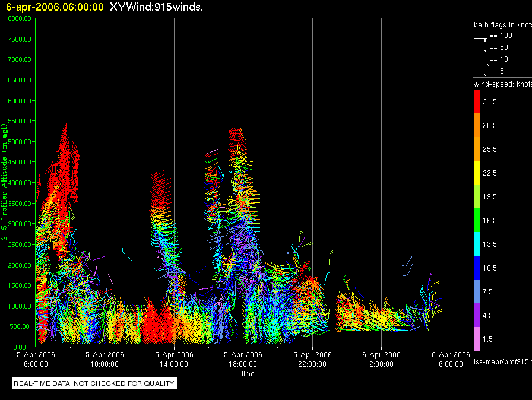The height and width of the screenshot is (400, 532).
Task: Click the 5-Apr-2006 18:00:00 time axis label
Action: click(x=243, y=358)
